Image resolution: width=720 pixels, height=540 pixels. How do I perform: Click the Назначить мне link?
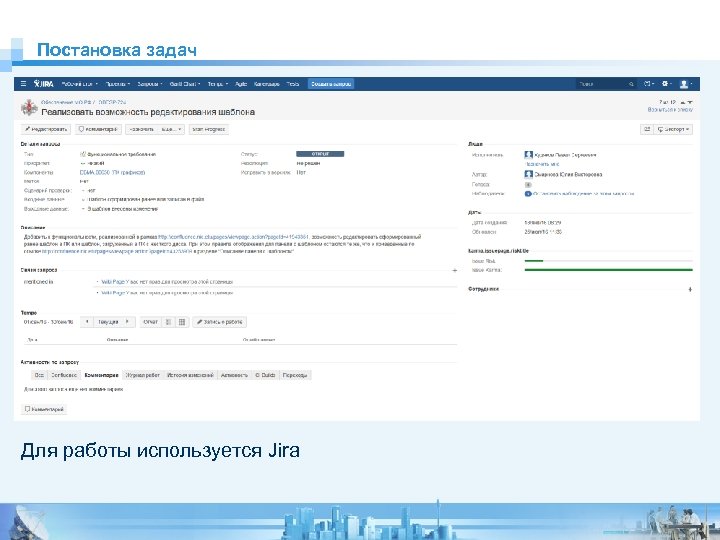pos(542,164)
